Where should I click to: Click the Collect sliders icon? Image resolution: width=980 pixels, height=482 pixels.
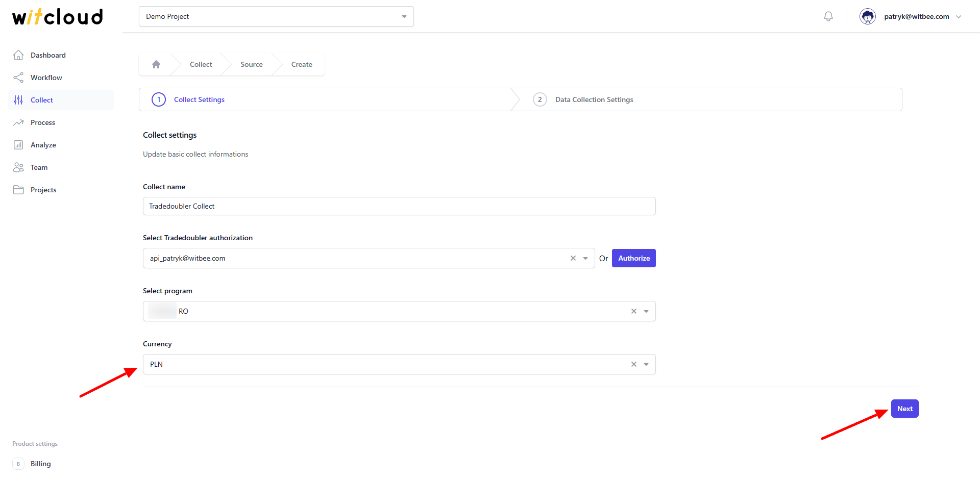[18, 100]
